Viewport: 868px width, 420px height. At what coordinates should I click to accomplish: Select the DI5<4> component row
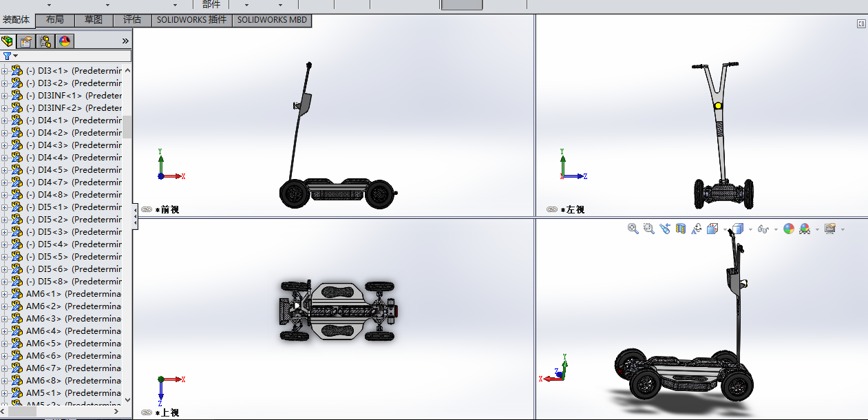tap(65, 244)
